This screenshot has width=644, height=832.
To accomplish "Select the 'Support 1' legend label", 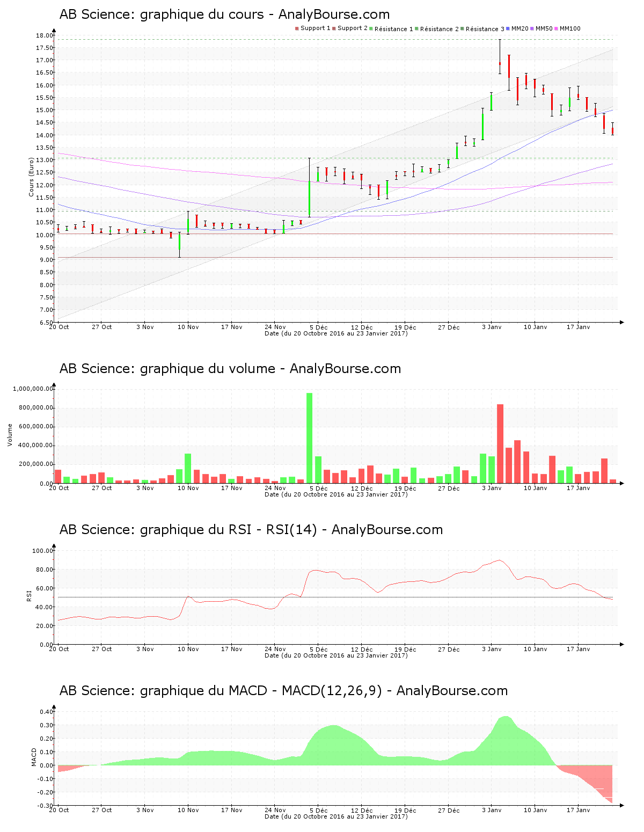I will tap(316, 28).
